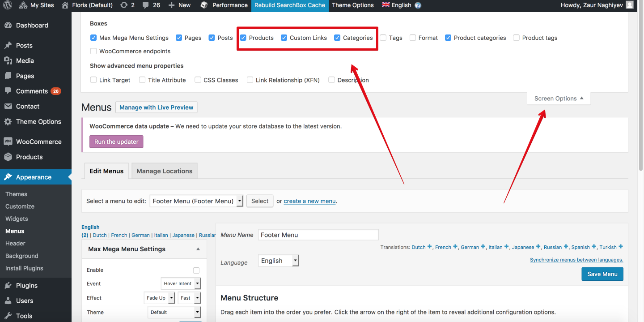Open the Effect Fade Up dropdown
644x322 pixels.
coord(159,298)
